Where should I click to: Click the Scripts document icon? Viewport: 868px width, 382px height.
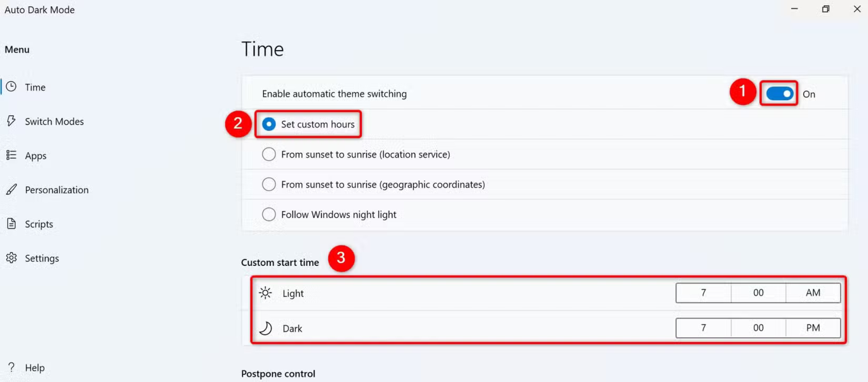coord(11,223)
